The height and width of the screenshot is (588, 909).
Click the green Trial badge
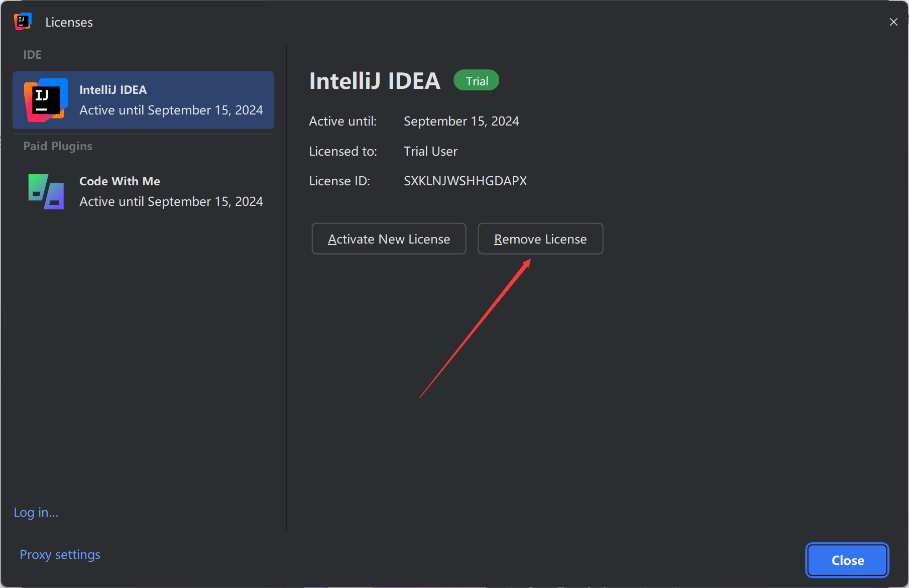[x=476, y=80]
